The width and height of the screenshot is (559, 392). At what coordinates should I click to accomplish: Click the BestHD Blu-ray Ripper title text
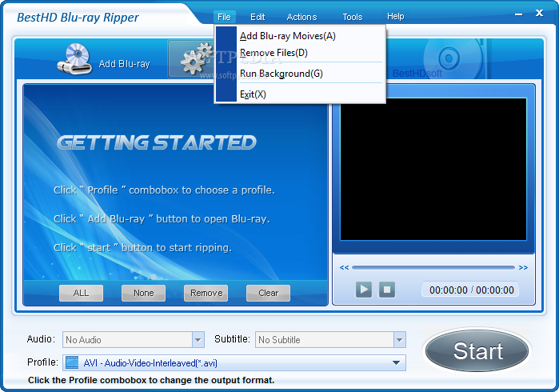[78, 18]
